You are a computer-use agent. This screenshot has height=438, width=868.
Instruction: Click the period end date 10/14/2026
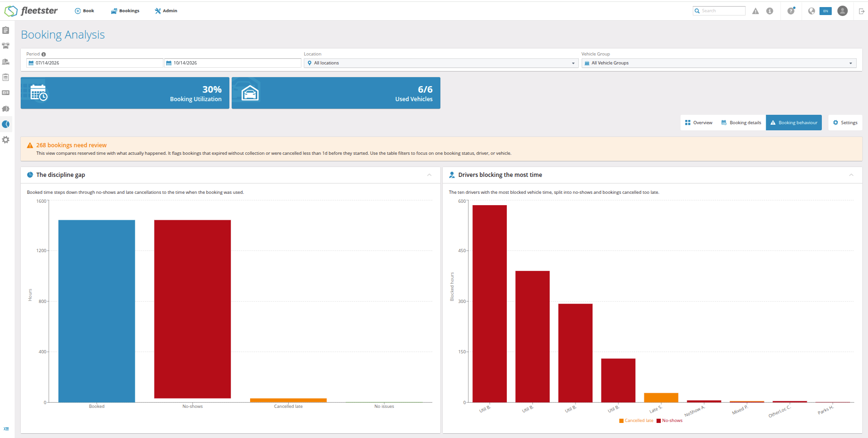pos(233,63)
